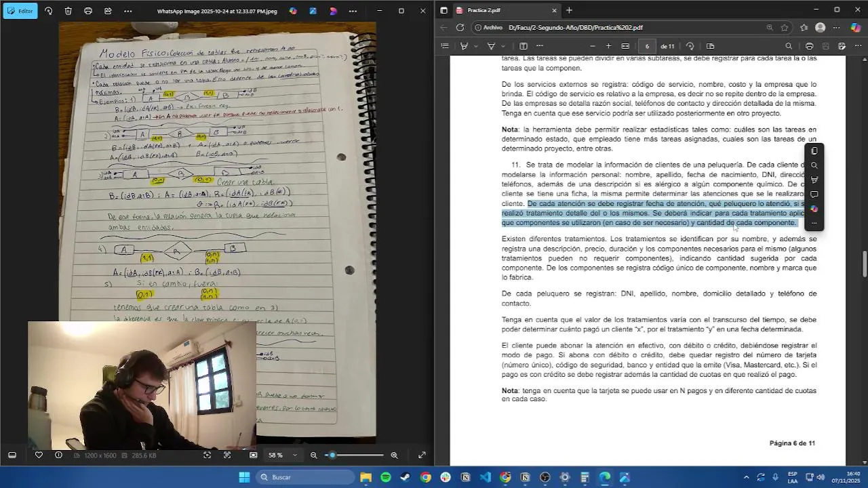The height and width of the screenshot is (488, 868).
Task: Open Edge tab actions menu
Action: [443, 10]
